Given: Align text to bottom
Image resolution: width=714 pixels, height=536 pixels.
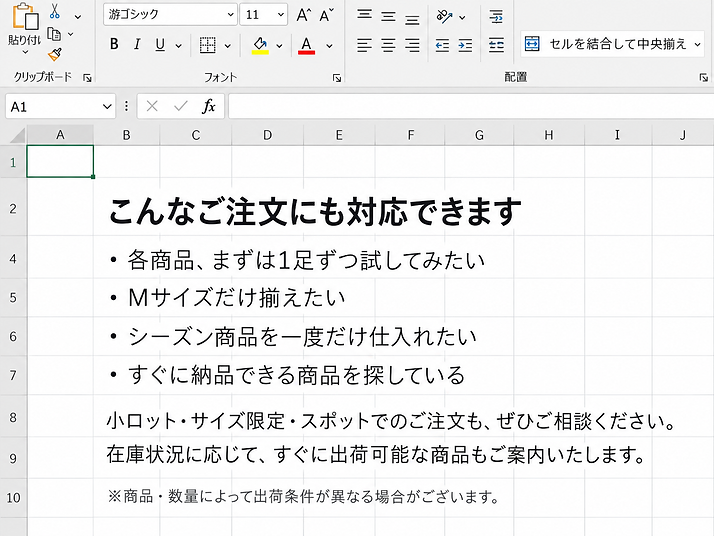Looking at the screenshot, I should point(412,18).
